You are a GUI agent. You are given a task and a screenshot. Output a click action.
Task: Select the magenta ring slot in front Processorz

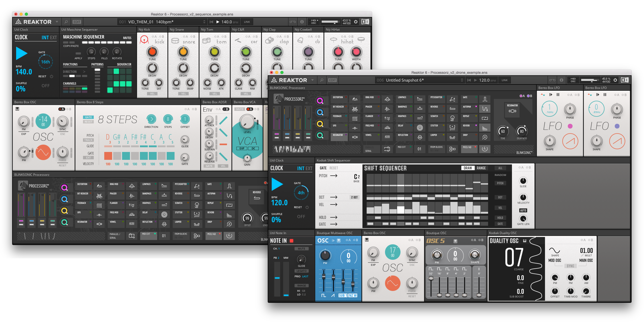[x=320, y=101]
